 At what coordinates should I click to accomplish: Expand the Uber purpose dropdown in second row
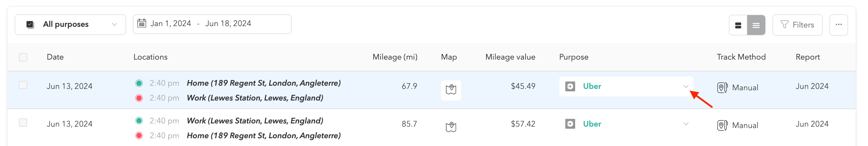coord(686,124)
